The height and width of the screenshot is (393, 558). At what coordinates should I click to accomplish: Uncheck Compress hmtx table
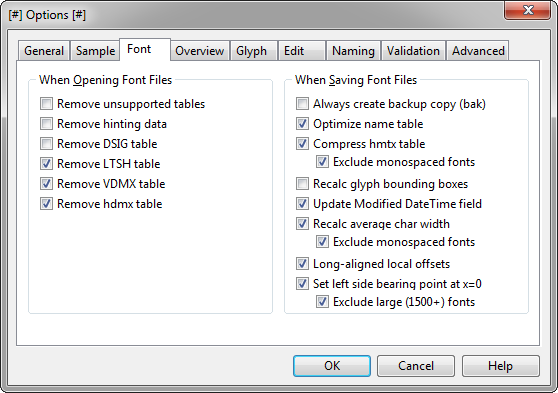[302, 144]
